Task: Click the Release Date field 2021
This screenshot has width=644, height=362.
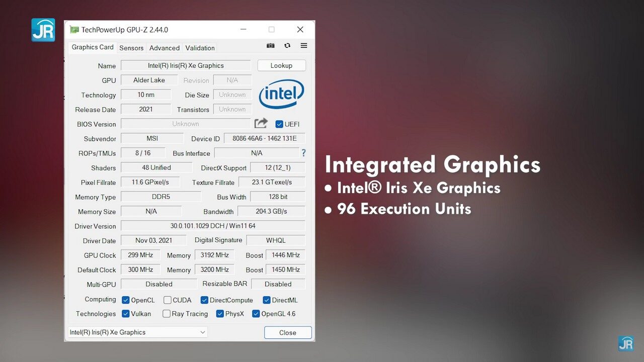Action: 146,109
